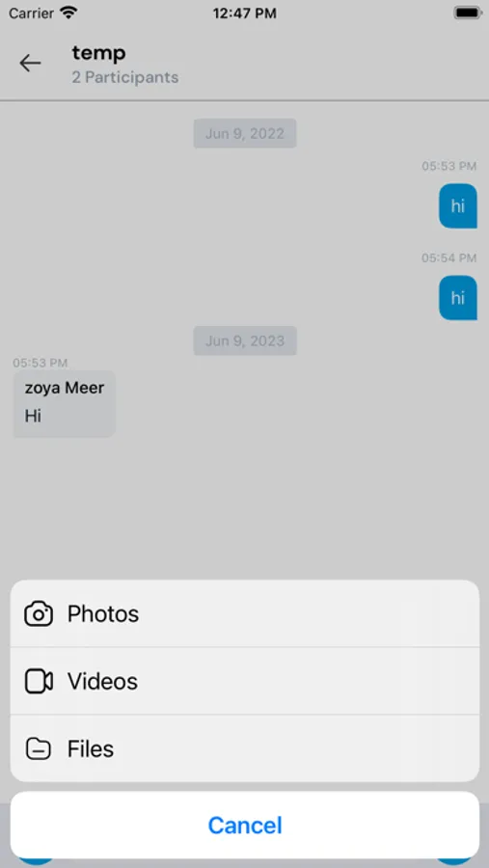Select the second blue hi message

click(x=458, y=298)
